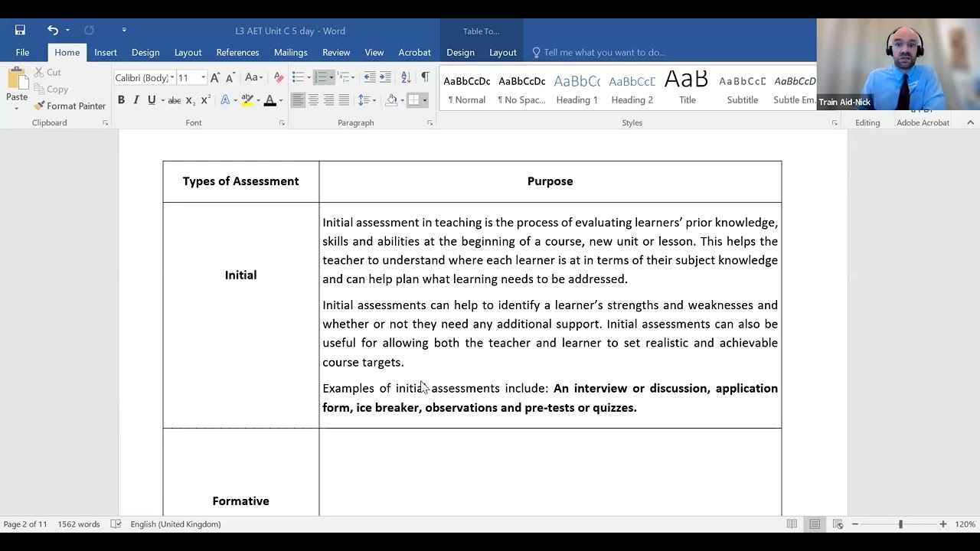Screen dimensions: 980x551
Task: Apply the Heading 1 style
Action: (x=577, y=89)
